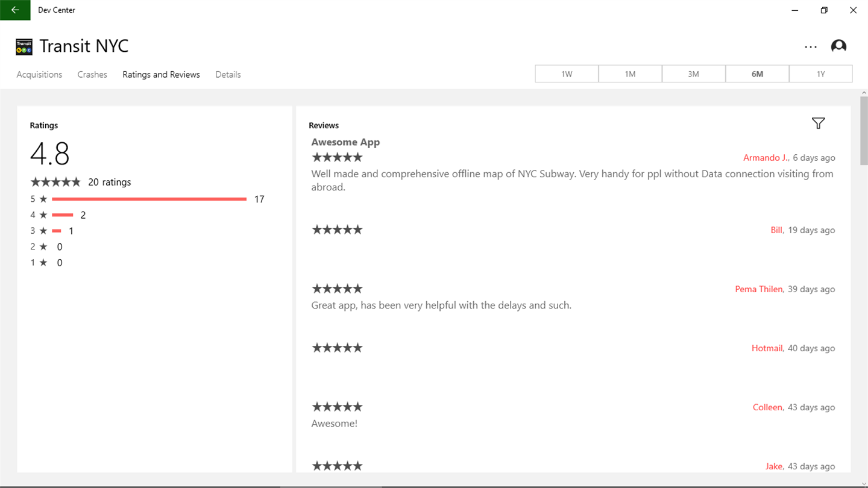Choose the 1Y time range
The height and width of the screenshot is (488, 868).
821,74
